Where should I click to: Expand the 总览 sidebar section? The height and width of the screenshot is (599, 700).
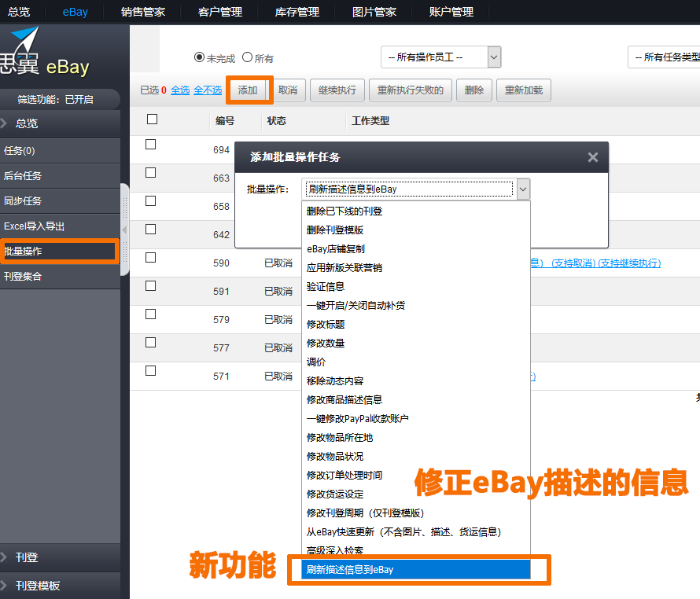pos(60,123)
